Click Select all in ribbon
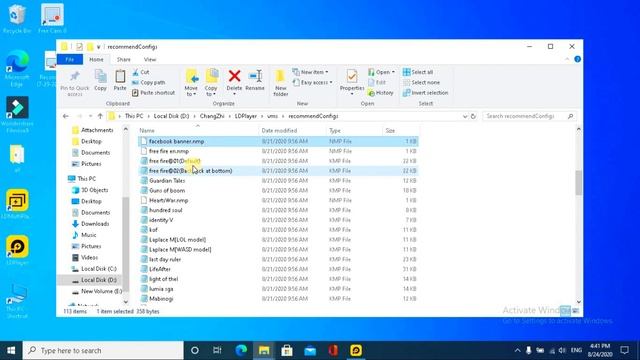640x360 pixels. pos(418,72)
